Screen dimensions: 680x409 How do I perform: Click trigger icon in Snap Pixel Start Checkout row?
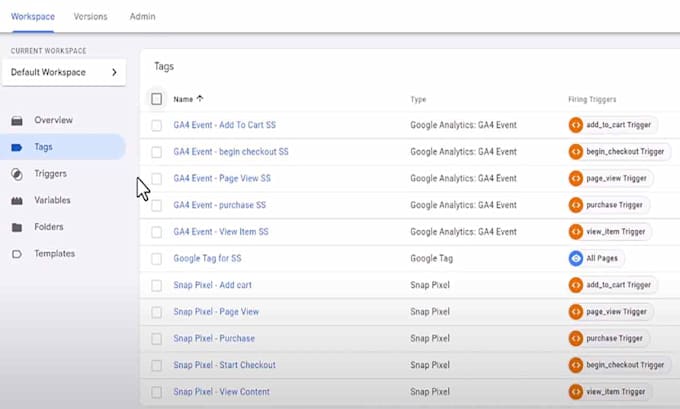click(575, 365)
